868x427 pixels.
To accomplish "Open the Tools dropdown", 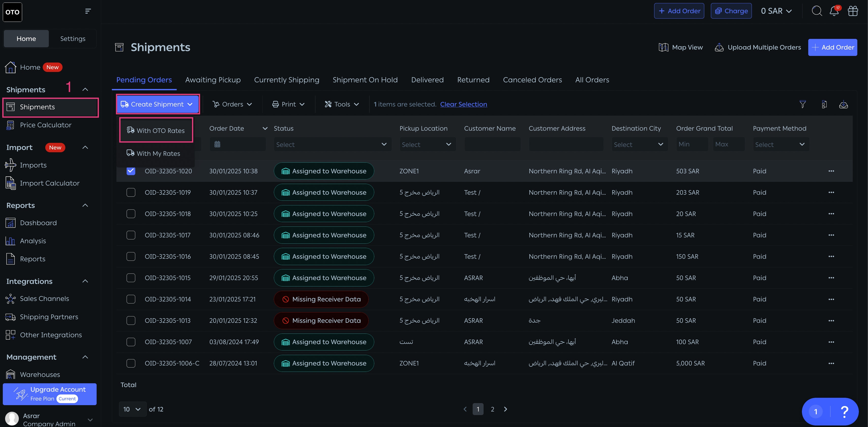I will pos(342,104).
